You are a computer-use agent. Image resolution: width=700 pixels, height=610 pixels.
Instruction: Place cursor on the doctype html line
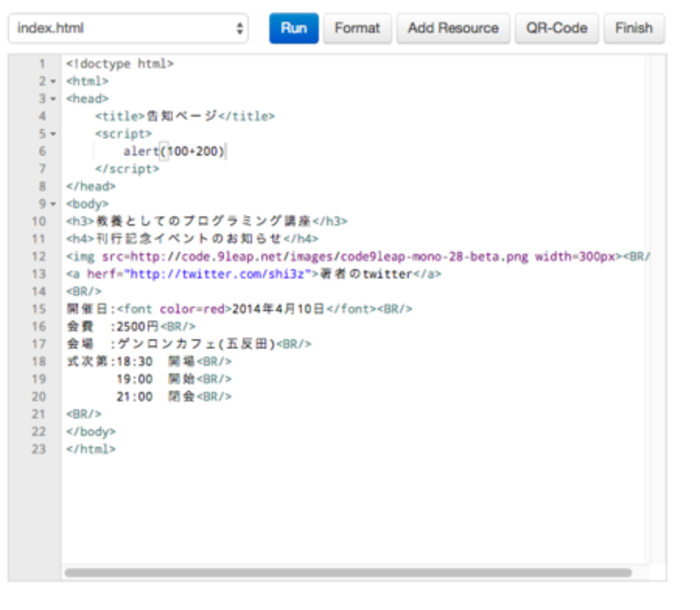coord(120,64)
